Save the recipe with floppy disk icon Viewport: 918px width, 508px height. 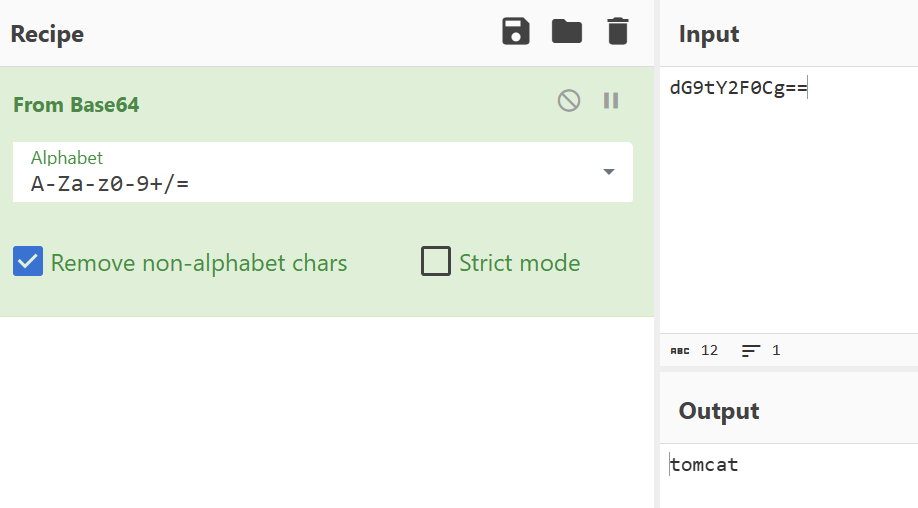click(516, 32)
